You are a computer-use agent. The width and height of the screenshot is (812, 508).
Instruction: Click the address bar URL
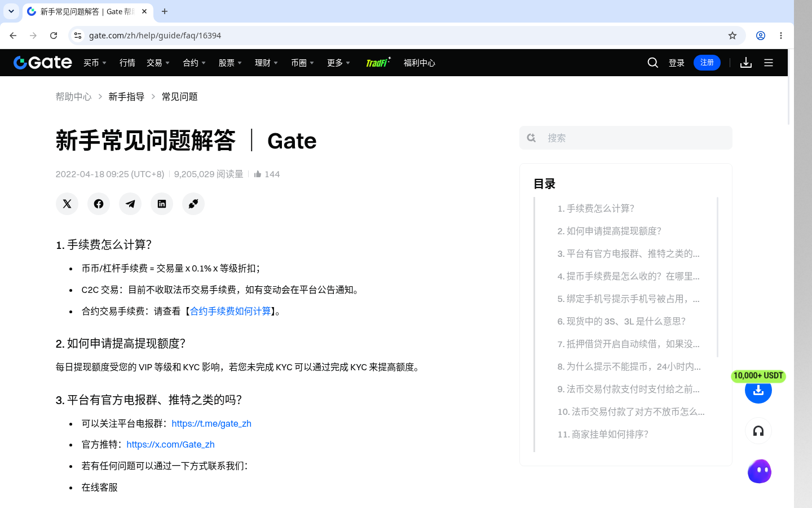coord(155,36)
